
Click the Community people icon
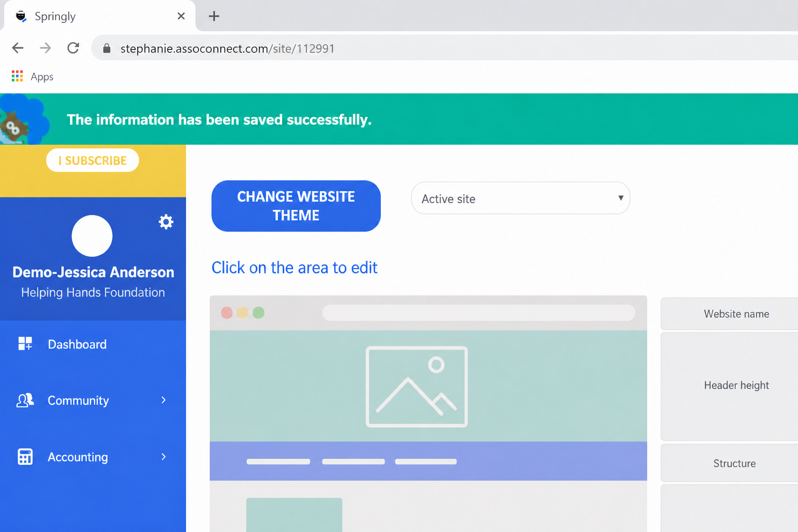pyautogui.click(x=25, y=400)
